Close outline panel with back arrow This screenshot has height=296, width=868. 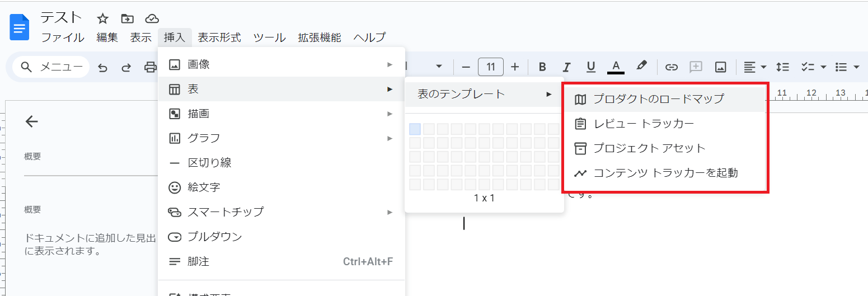click(31, 121)
